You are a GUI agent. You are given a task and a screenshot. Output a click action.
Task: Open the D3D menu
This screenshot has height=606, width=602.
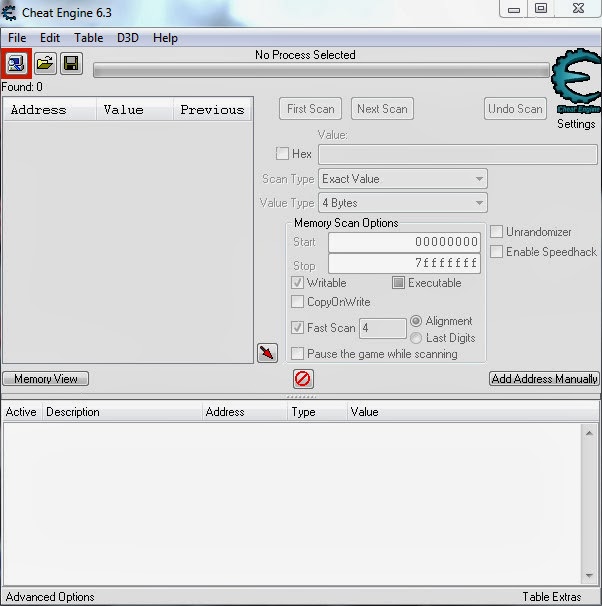pos(128,38)
